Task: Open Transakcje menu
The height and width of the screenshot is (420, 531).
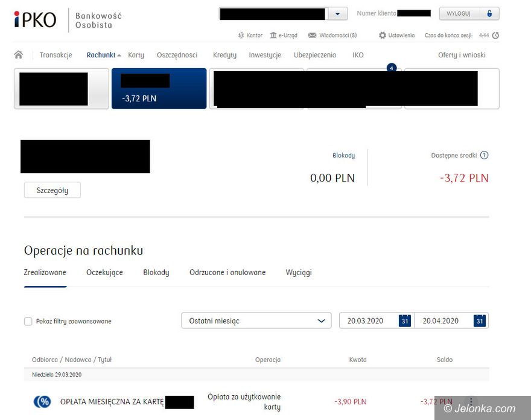Action: pyautogui.click(x=56, y=55)
